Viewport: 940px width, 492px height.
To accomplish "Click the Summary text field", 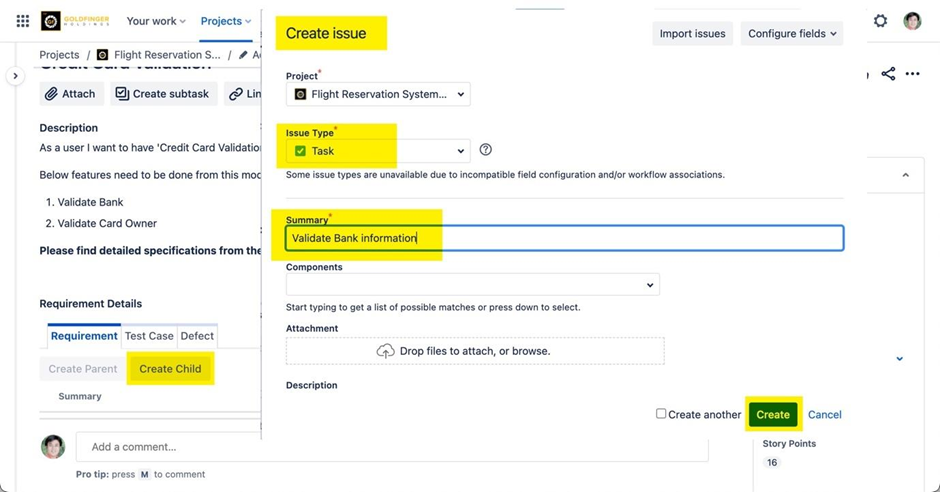I will 564,238.
